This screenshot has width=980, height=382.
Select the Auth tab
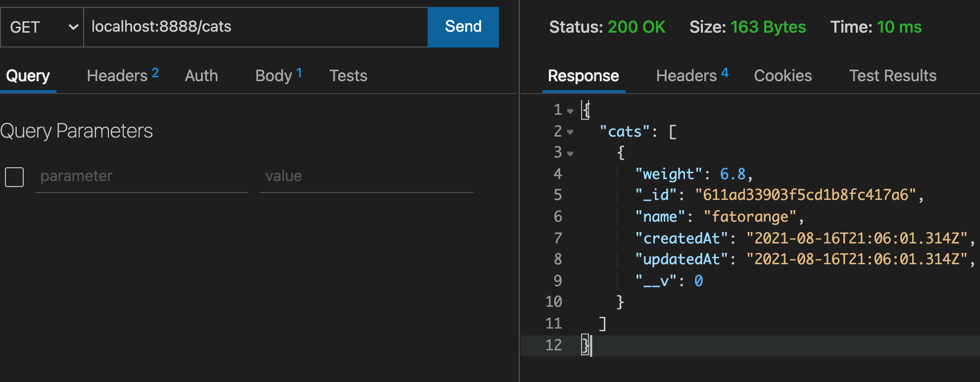click(201, 76)
